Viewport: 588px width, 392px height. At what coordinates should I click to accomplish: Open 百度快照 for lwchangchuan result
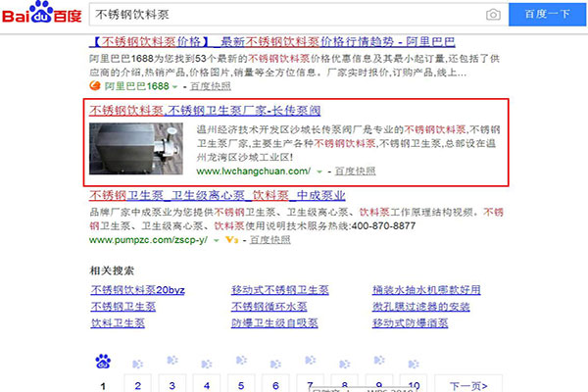pos(355,171)
